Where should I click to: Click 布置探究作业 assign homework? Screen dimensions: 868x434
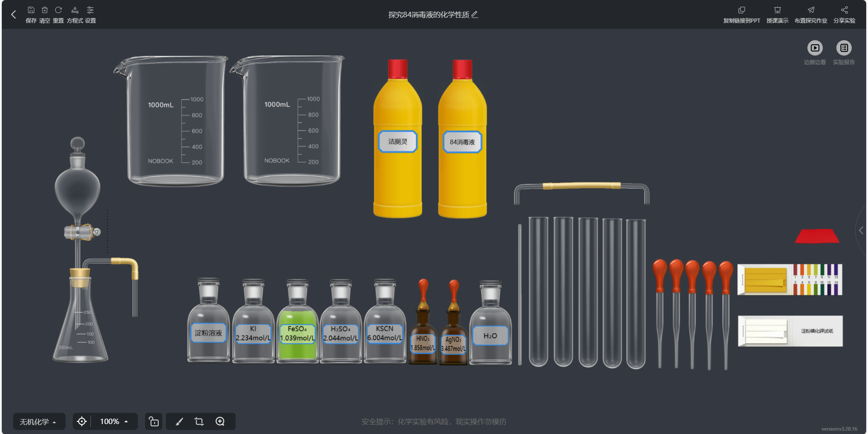click(x=811, y=15)
